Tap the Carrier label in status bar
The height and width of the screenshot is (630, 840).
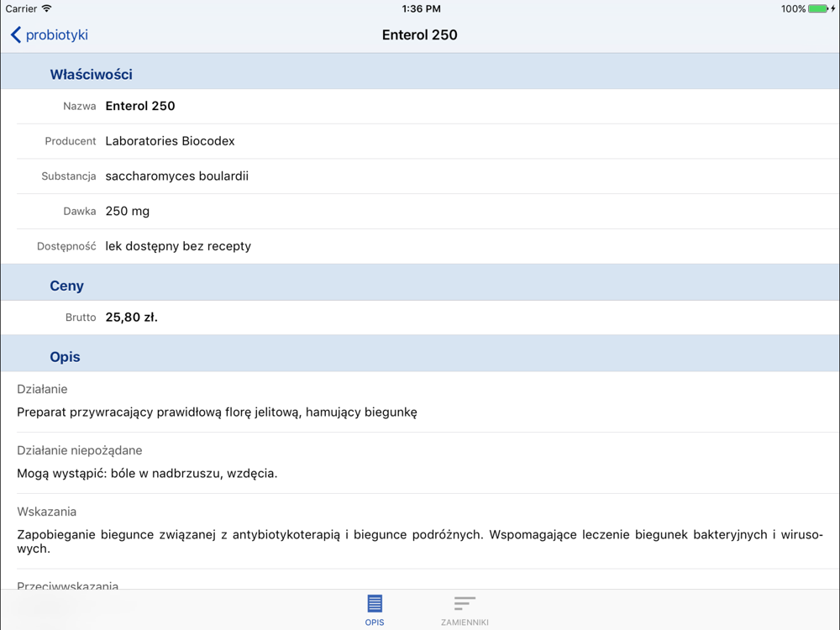point(21,8)
